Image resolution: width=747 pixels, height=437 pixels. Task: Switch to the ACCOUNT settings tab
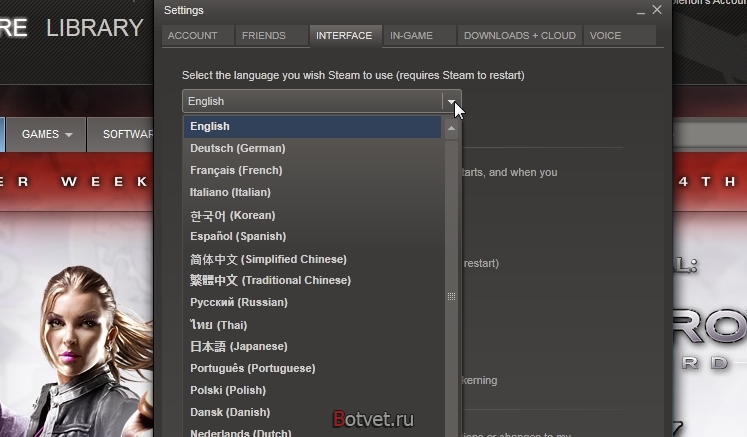(198, 36)
